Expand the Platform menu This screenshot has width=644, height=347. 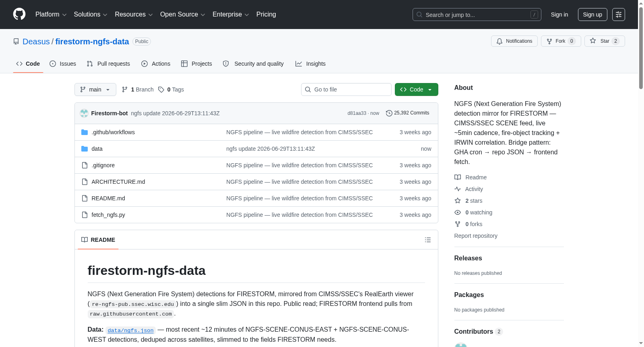tap(51, 15)
